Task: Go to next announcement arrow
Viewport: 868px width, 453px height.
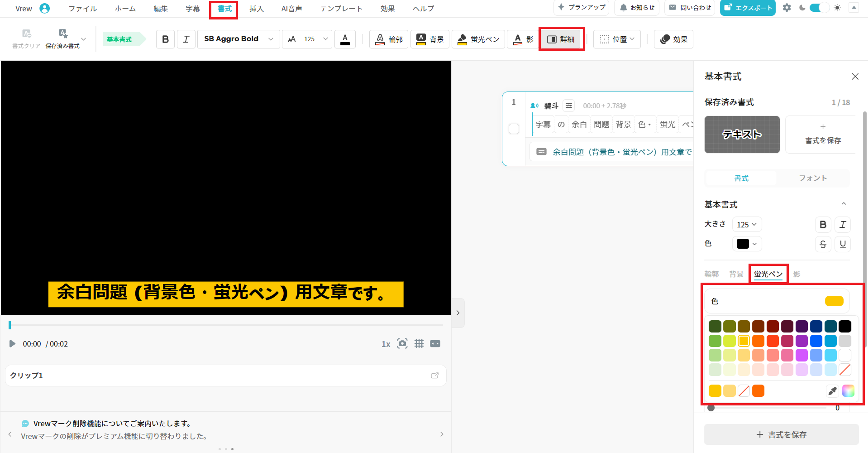Action: pyautogui.click(x=442, y=434)
